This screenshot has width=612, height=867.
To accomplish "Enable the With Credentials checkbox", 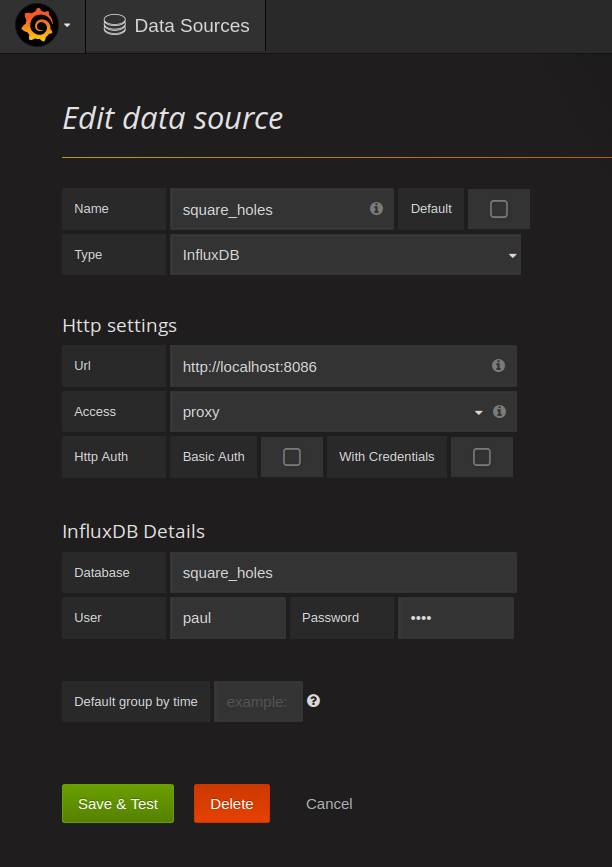I will click(x=481, y=457).
